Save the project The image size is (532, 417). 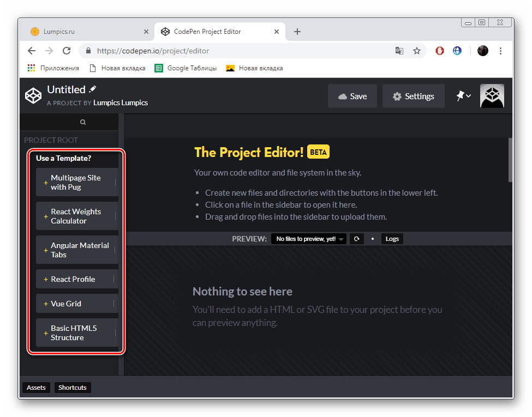coord(352,96)
